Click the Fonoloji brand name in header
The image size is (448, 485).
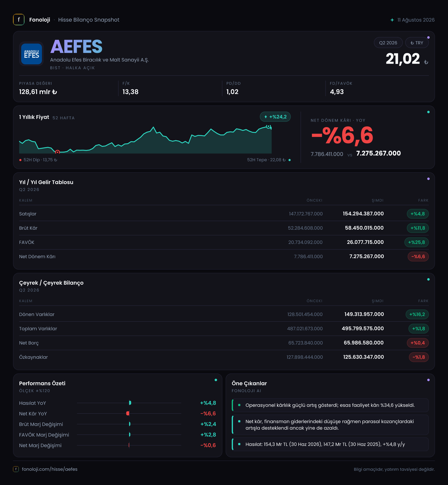click(40, 20)
